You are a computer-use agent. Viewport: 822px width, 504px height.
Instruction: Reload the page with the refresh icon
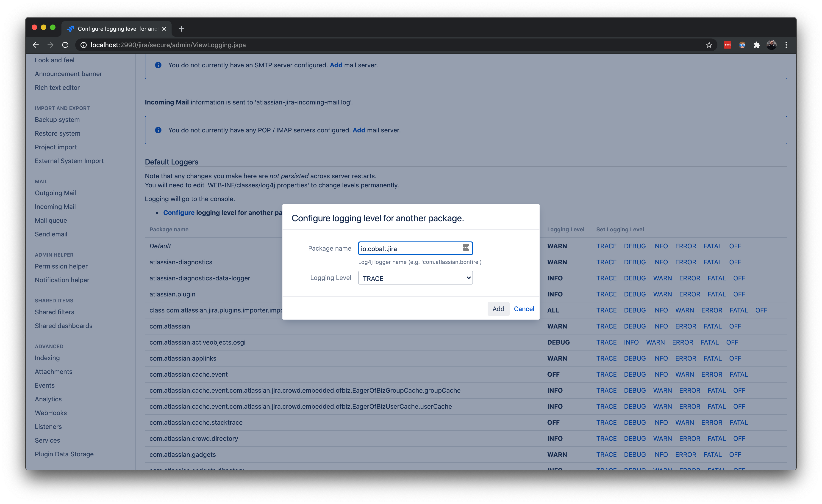point(65,45)
